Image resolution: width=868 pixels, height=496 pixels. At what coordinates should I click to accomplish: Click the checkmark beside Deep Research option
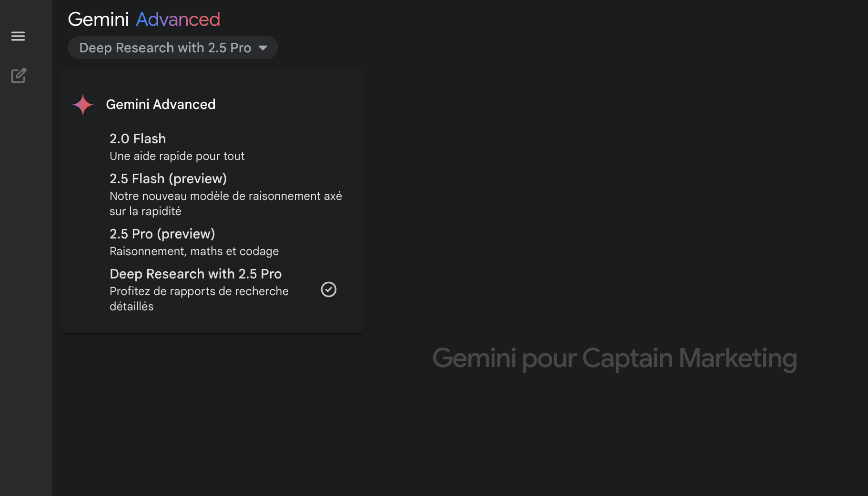coord(329,289)
